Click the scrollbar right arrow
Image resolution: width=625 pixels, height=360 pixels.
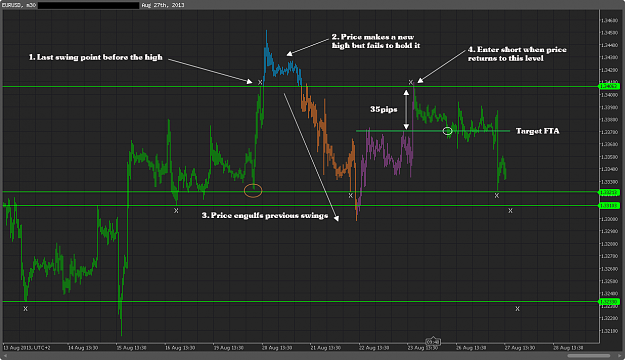pos(620,355)
